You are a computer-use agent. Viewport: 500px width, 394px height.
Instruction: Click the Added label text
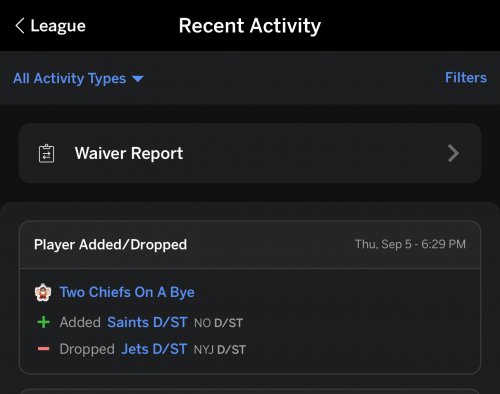click(x=80, y=322)
